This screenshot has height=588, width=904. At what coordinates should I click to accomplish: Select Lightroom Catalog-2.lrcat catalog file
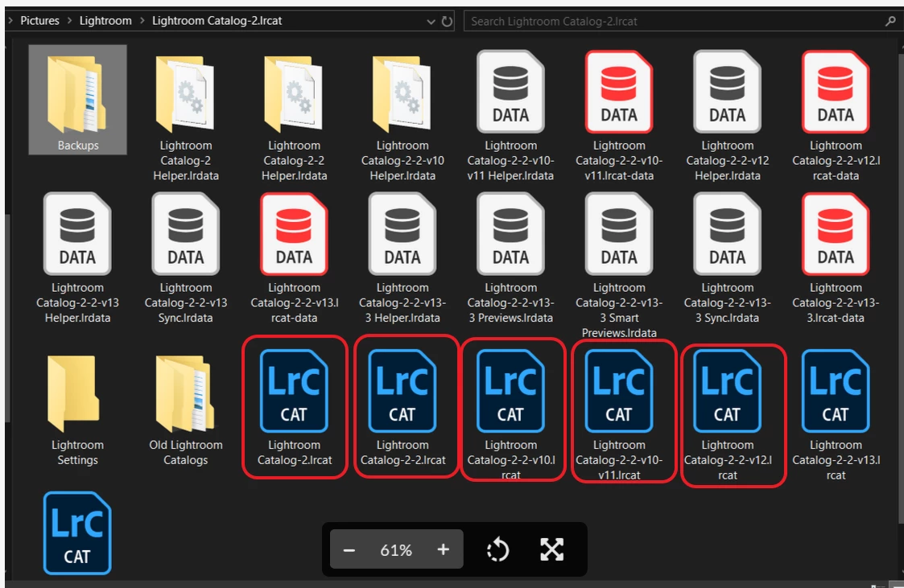click(294, 408)
